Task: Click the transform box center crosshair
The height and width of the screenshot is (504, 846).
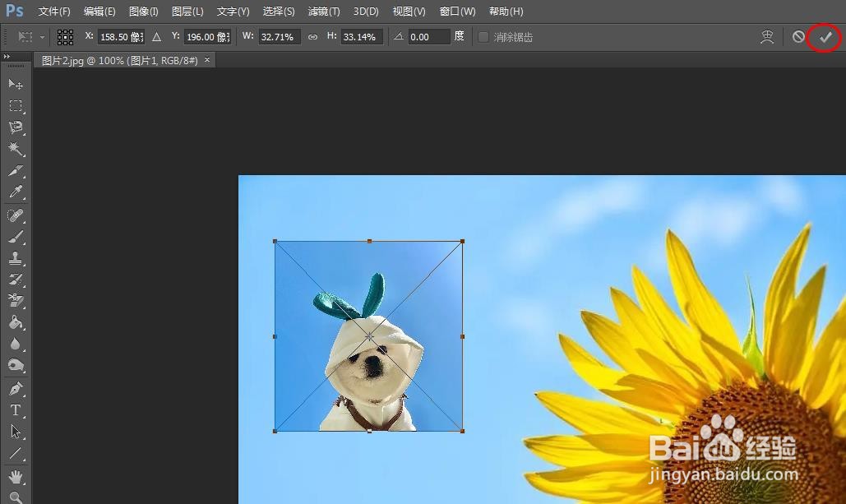Action: tap(369, 336)
